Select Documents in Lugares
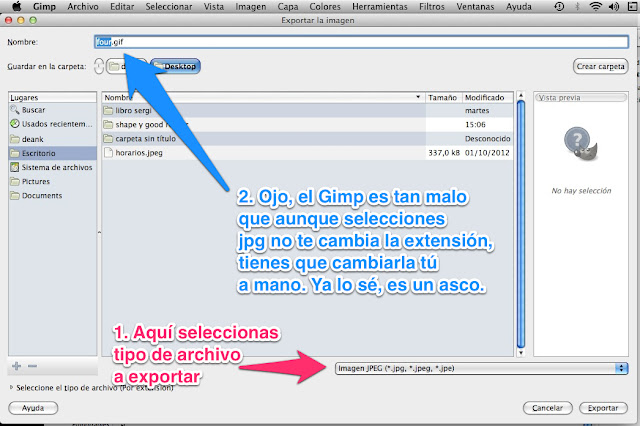The height and width of the screenshot is (426, 640). [x=52, y=195]
